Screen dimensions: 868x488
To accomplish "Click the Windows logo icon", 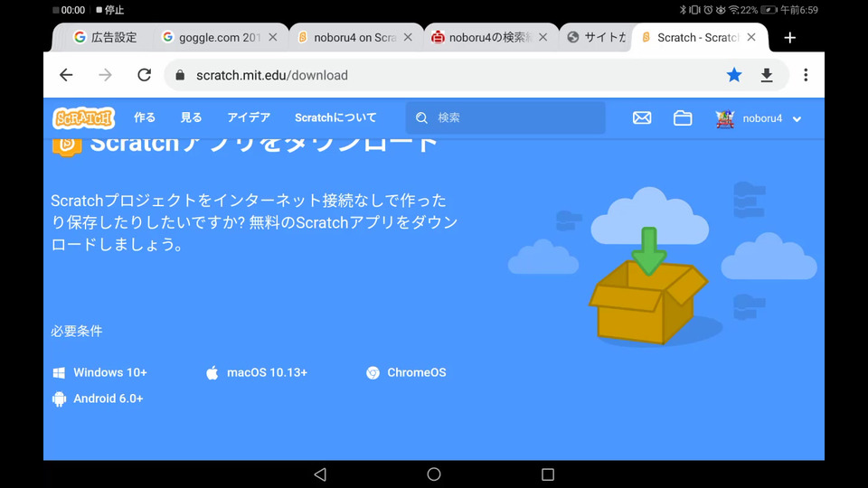I will pyautogui.click(x=59, y=373).
